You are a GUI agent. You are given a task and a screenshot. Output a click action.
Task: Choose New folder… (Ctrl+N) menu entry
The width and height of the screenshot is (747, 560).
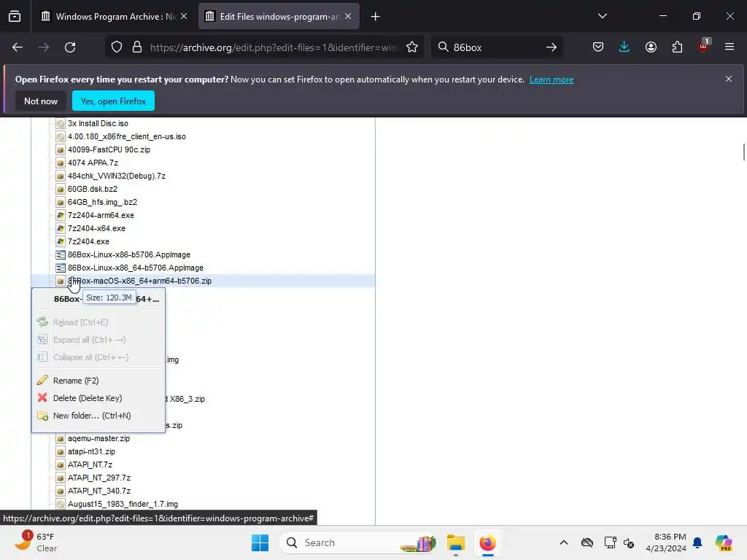(x=98, y=416)
